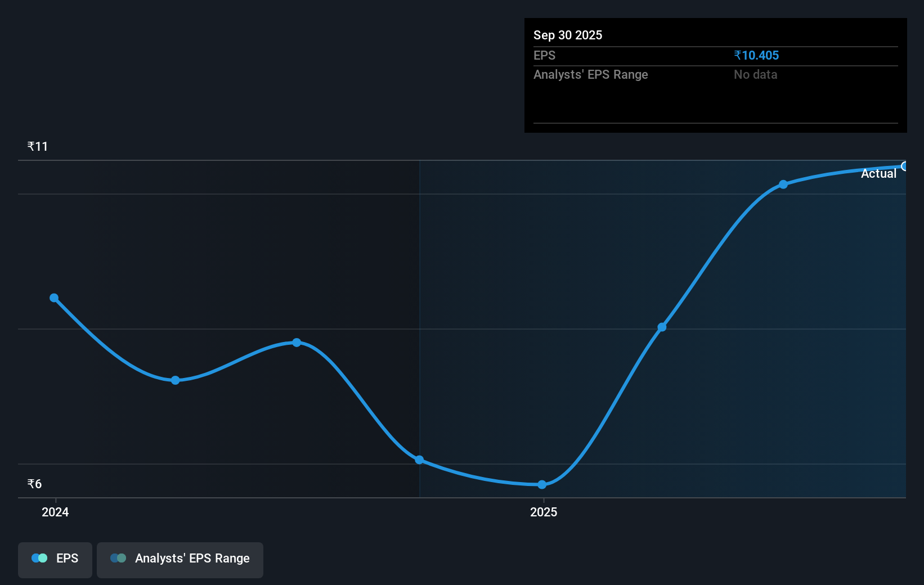Click the '2025' x-axis label

point(544,512)
